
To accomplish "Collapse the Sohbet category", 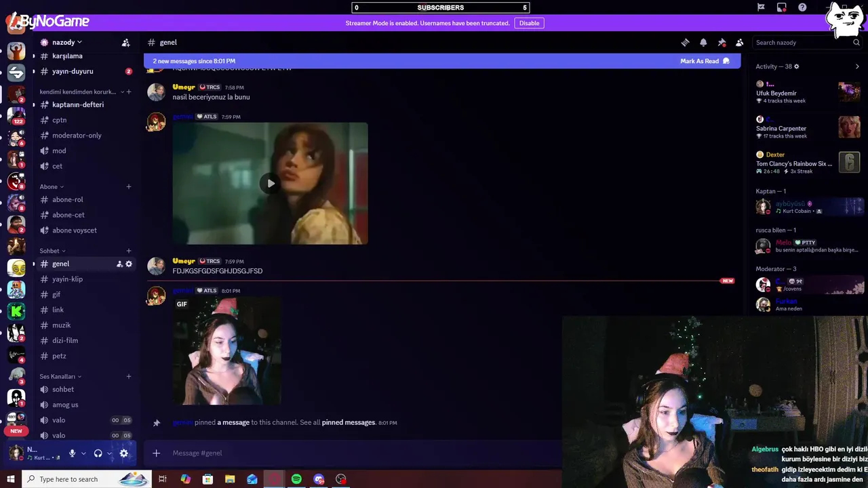I will [53, 251].
